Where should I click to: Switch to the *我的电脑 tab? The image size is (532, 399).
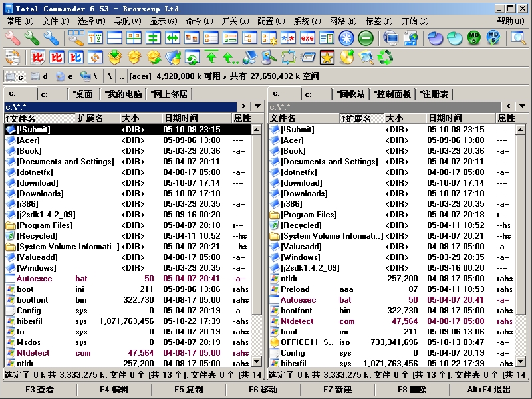pos(123,94)
